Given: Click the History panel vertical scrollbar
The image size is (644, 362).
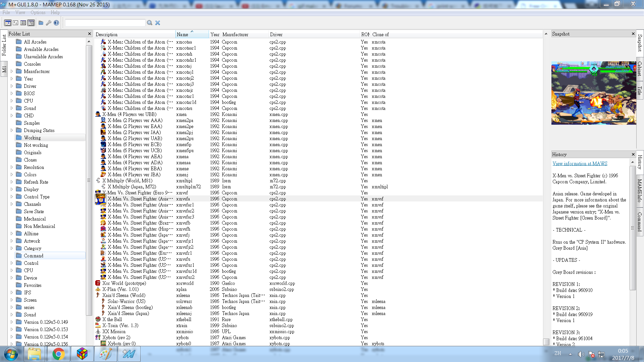Looking at the screenshot, I should point(633,228).
